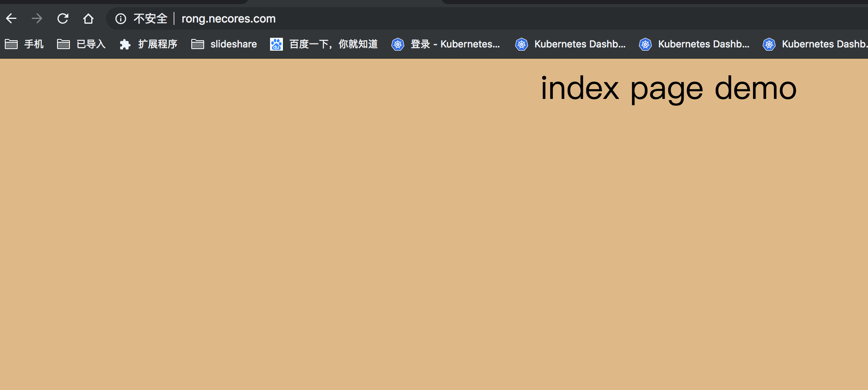Screen dimensions: 868x390
Task: Click the slideshare folder icon
Action: 198,44
